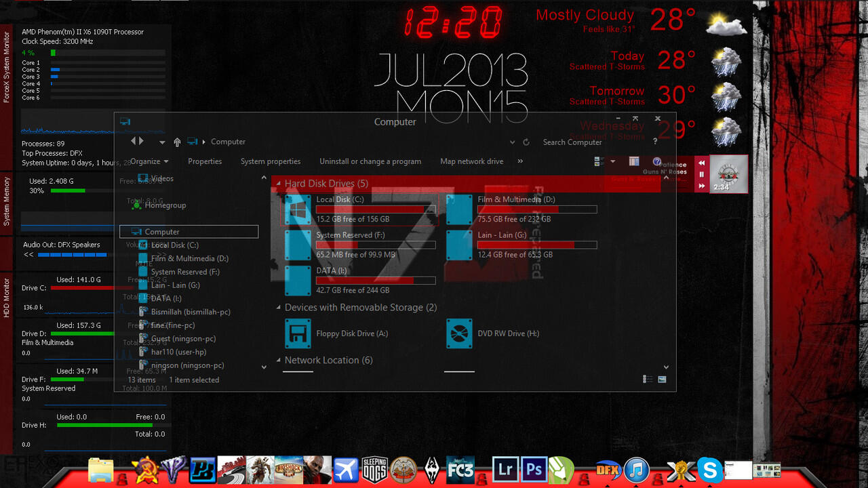This screenshot has width=868, height=488.
Task: Click Mostly Cloudy current weather icon
Action: coord(726,24)
